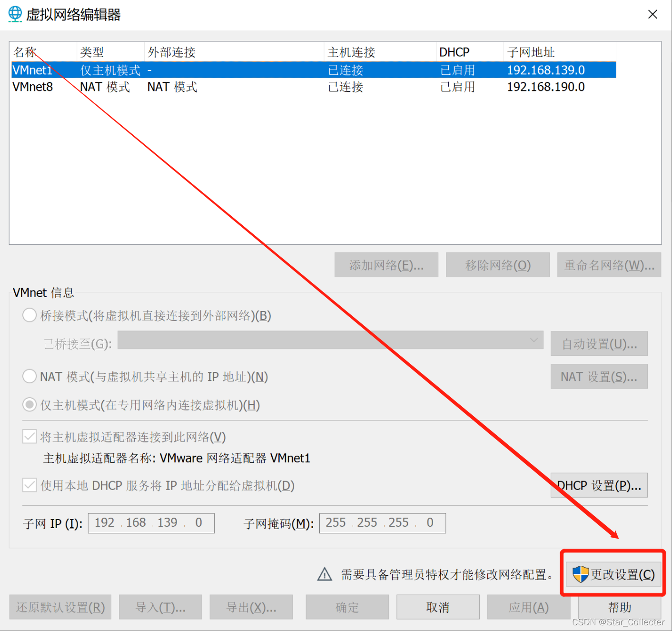Click NAT 模式 external connection cell of VMnet8
Viewport: 672px width, 631px height.
tap(172, 87)
